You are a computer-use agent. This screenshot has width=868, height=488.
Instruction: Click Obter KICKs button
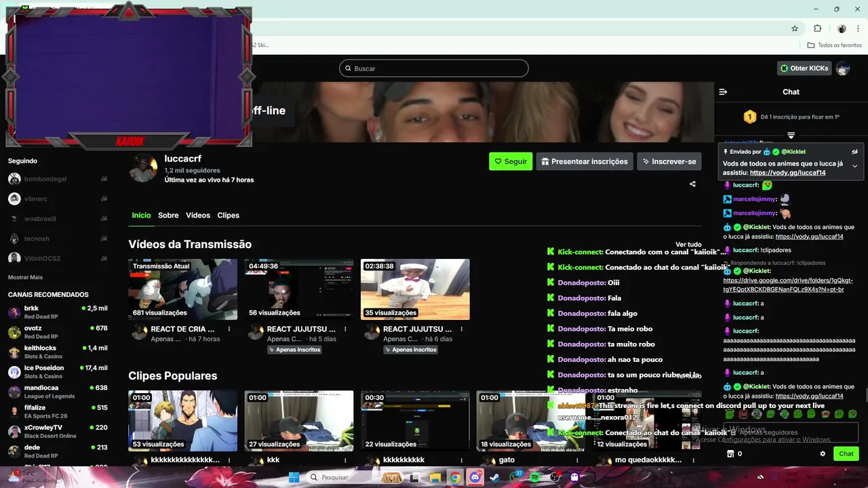click(x=804, y=68)
